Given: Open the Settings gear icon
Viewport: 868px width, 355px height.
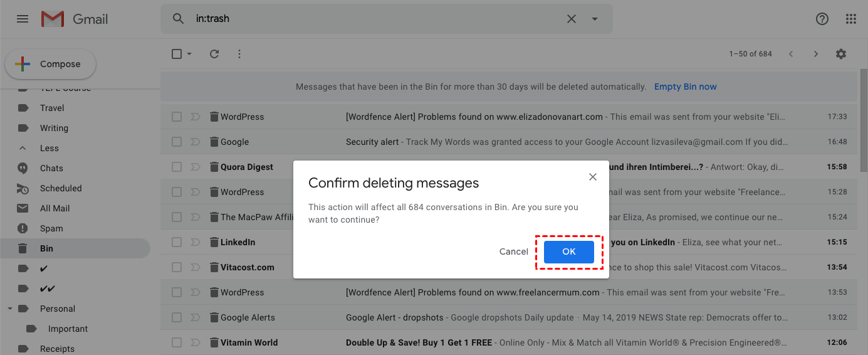Looking at the screenshot, I should click(841, 54).
